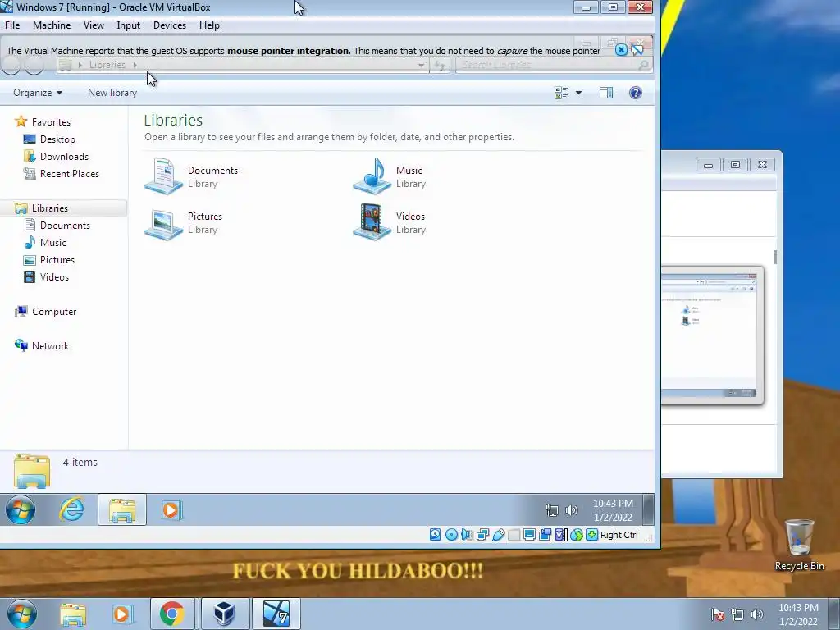This screenshot has width=840, height=630.
Task: Click VirtualBox recording indicator icon
Action: click(x=545, y=535)
